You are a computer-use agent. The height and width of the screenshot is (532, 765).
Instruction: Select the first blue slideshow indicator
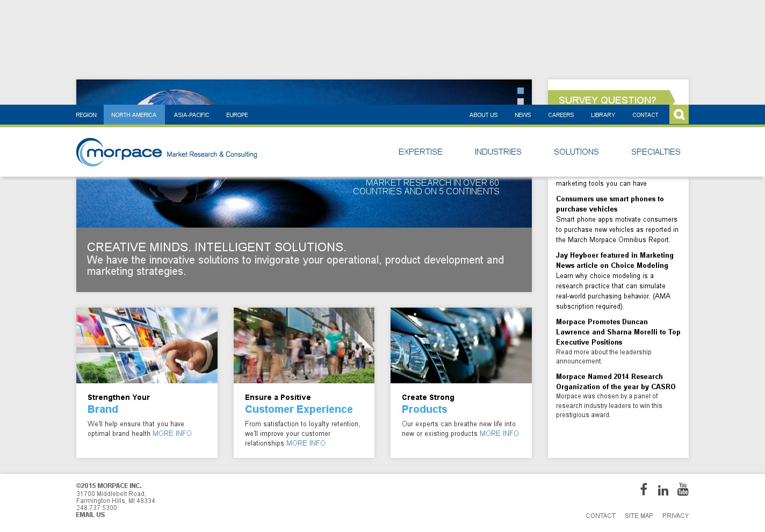click(520, 91)
